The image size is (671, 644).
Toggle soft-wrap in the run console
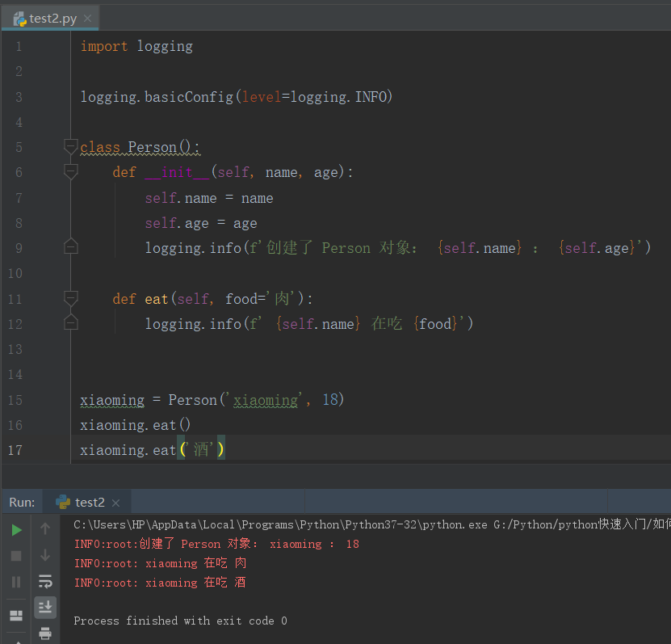[45, 581]
